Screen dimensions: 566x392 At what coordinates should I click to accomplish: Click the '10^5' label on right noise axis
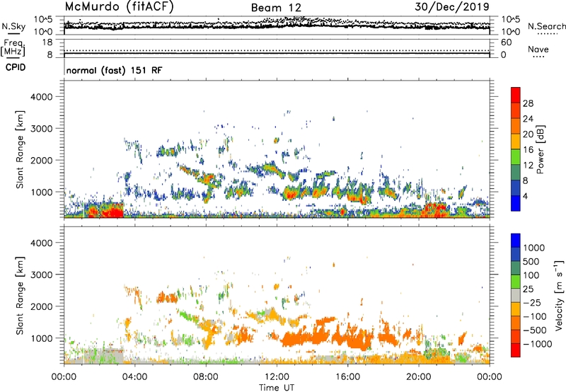pos(510,19)
